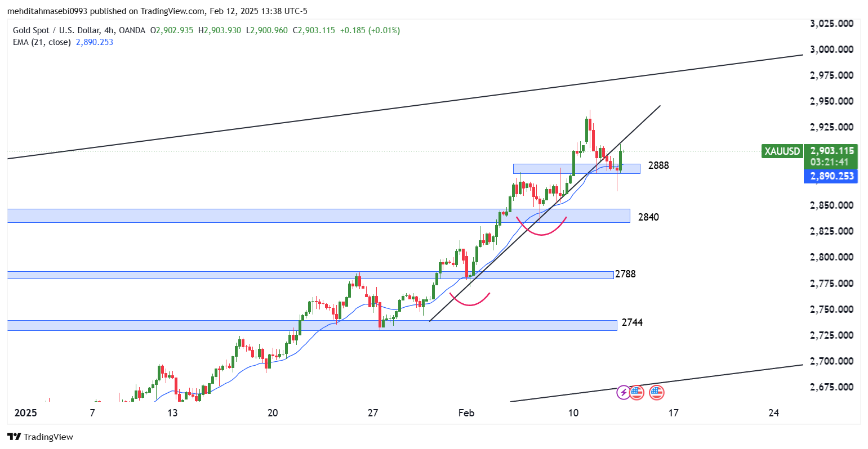Image resolution: width=868 pixels, height=449 pixels.
Task: Click the 20 date on time axis
Action: pyautogui.click(x=273, y=413)
